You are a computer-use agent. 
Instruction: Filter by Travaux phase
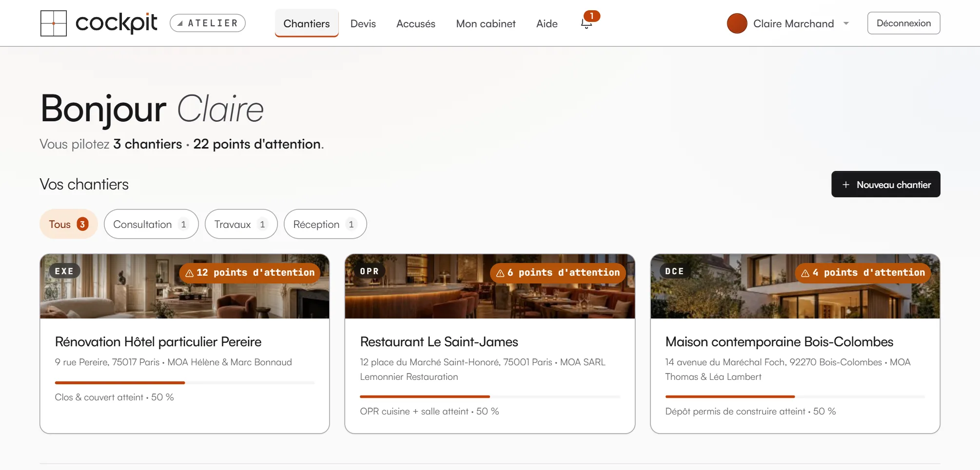(241, 224)
